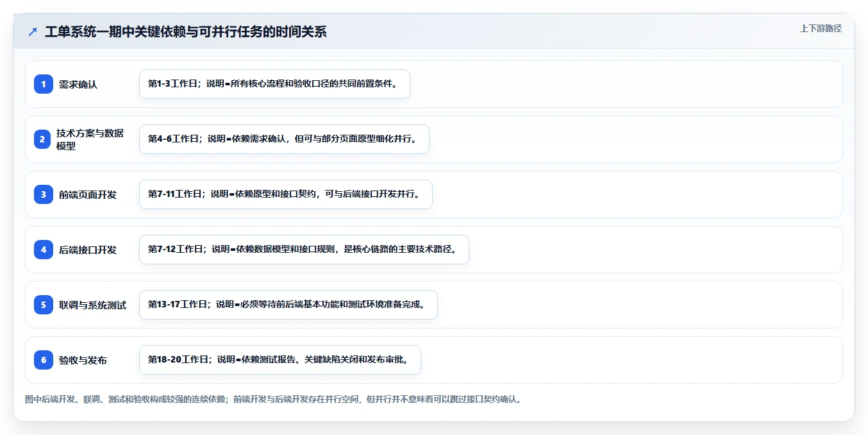This screenshot has width=868, height=435.
Task: Click step number badge 5
Action: (44, 305)
